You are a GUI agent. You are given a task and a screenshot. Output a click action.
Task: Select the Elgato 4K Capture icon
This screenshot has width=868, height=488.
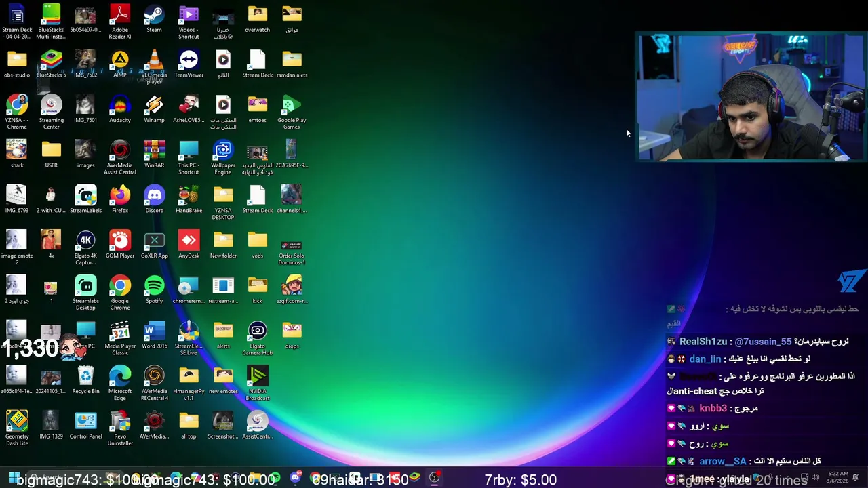pos(85,248)
